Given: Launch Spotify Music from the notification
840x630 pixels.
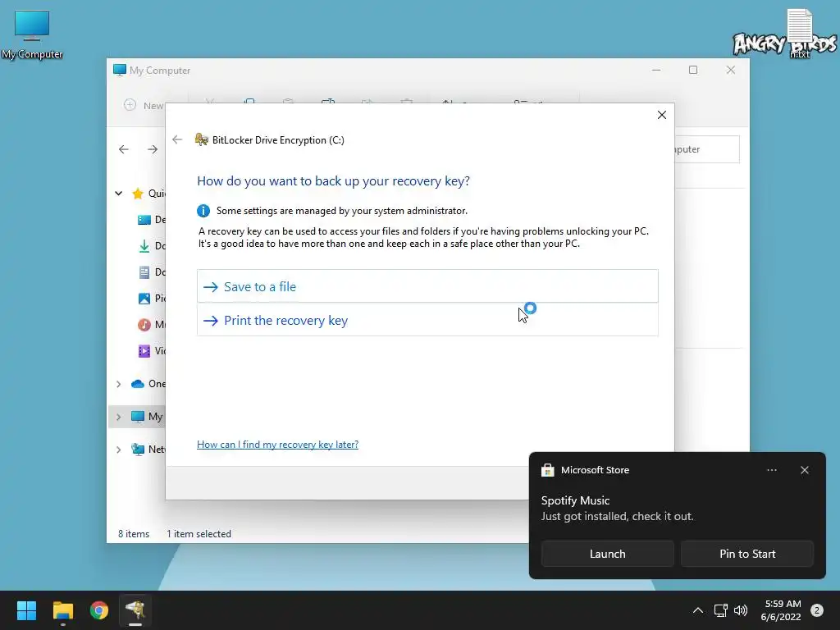Looking at the screenshot, I should point(608,554).
